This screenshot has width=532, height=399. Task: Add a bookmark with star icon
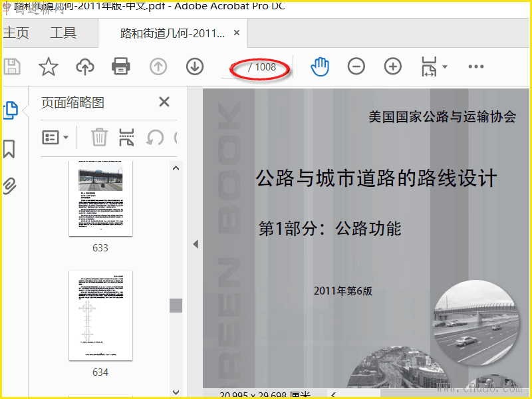[x=48, y=66]
